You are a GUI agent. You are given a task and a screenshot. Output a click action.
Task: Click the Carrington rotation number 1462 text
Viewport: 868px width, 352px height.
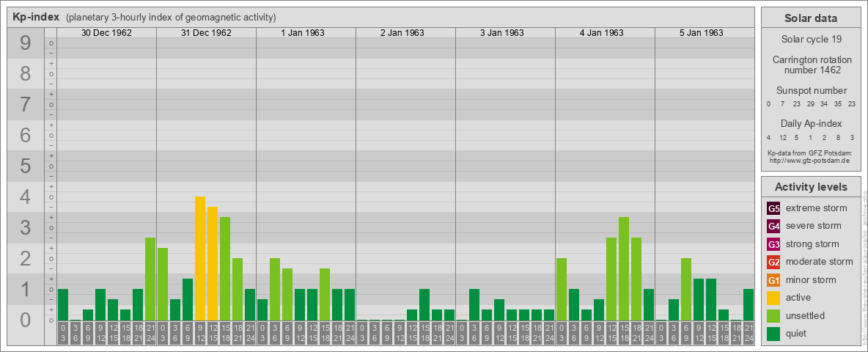[811, 65]
